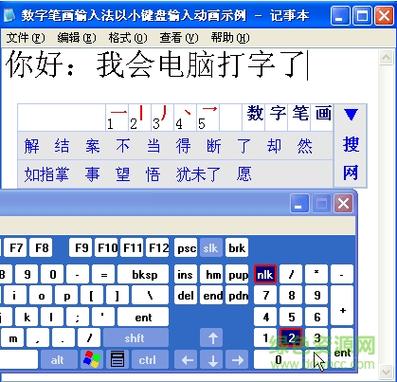Image resolution: width=397 pixels, height=382 pixels.
Task: Click the Notepad scrollbar up arrow
Action: 386,57
